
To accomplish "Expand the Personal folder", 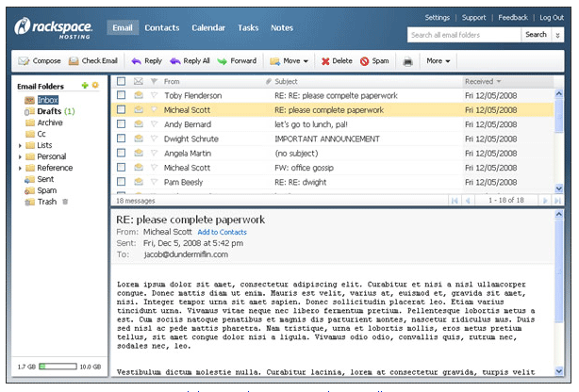I will click(x=20, y=157).
